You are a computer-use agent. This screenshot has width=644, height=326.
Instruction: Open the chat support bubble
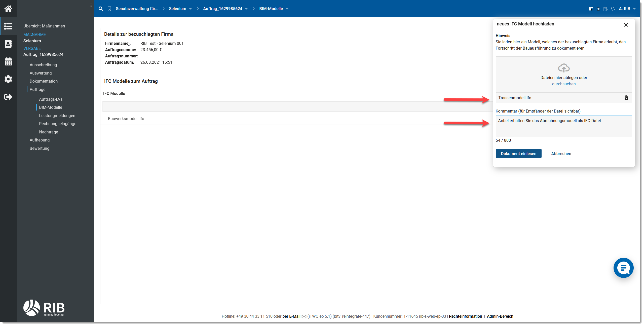[623, 268]
